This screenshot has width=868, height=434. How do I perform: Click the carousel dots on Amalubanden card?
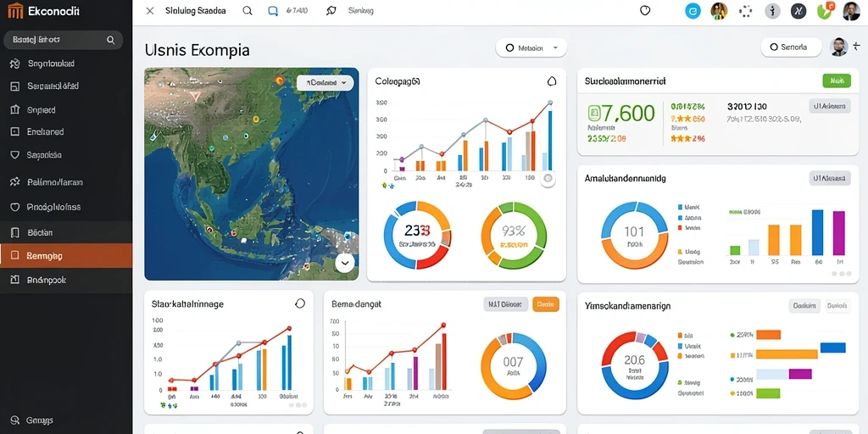pyautogui.click(x=842, y=274)
